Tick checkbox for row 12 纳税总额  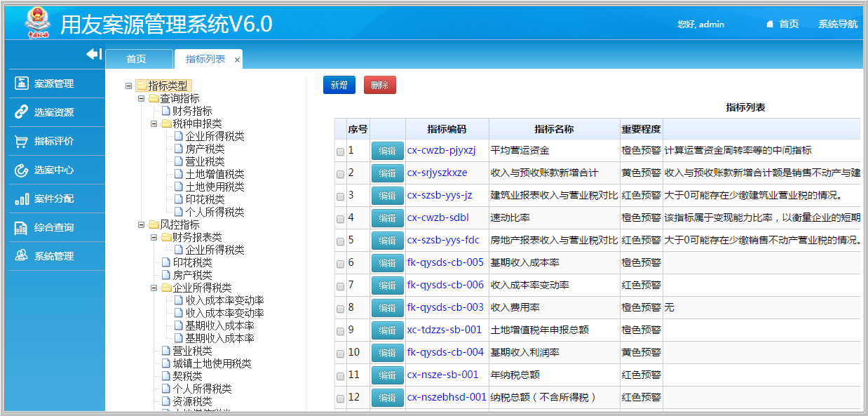pyautogui.click(x=341, y=398)
